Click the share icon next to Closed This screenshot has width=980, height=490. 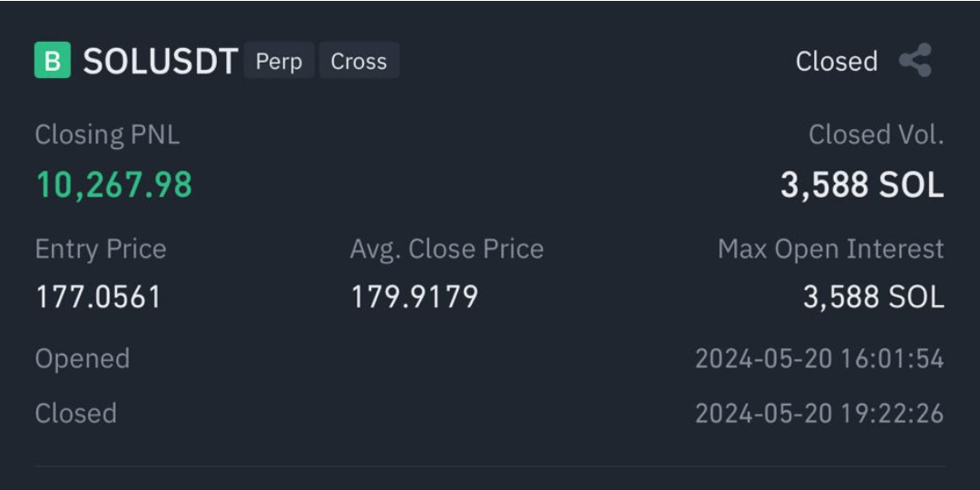[916, 60]
